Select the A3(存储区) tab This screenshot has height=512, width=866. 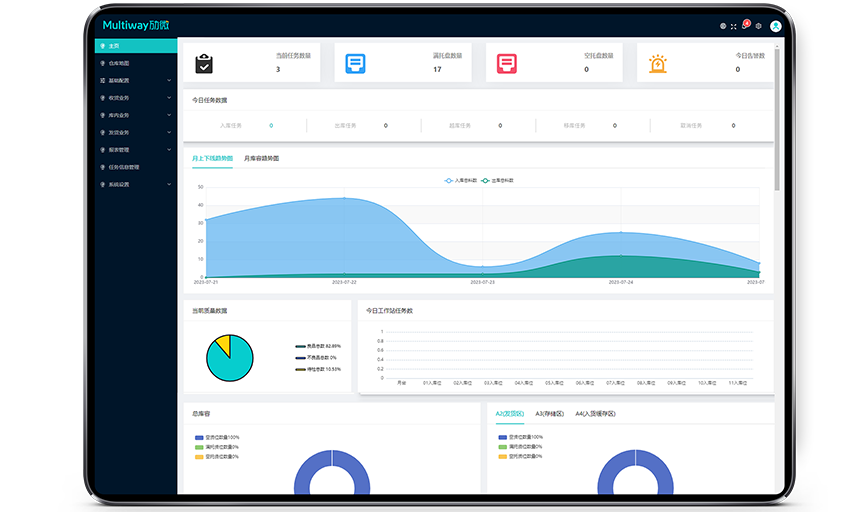(x=549, y=413)
